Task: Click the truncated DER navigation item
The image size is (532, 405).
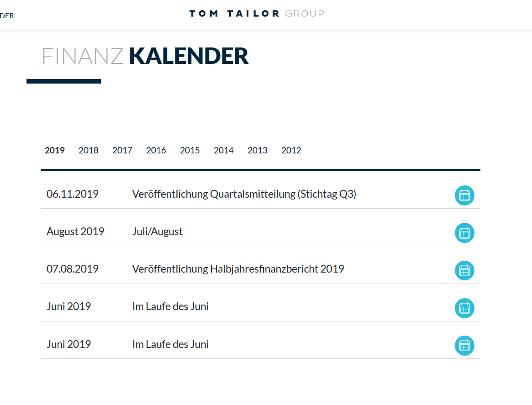Action: [x=7, y=15]
